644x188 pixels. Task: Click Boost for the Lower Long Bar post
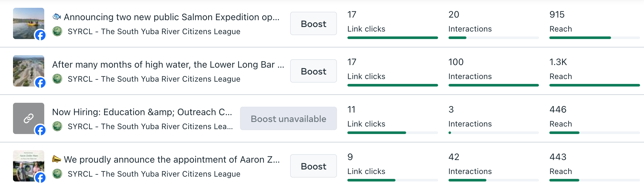click(313, 71)
